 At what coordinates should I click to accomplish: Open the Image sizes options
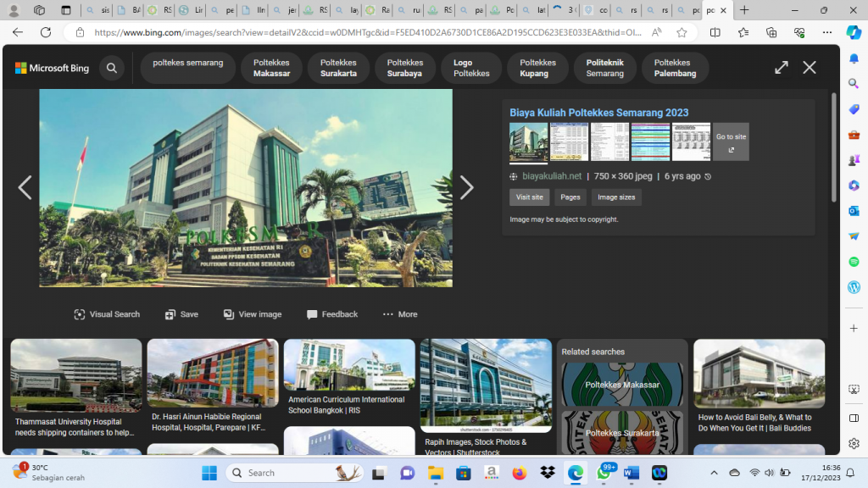[615, 197]
